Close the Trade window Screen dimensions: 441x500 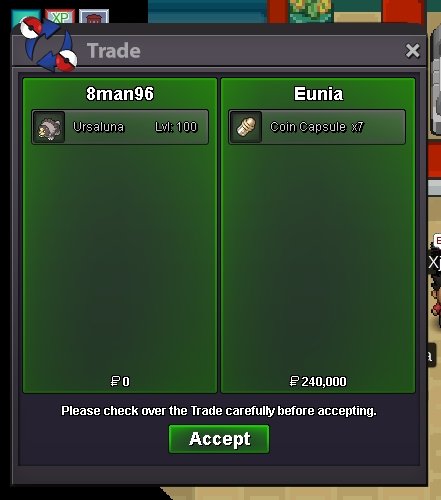pos(413,51)
